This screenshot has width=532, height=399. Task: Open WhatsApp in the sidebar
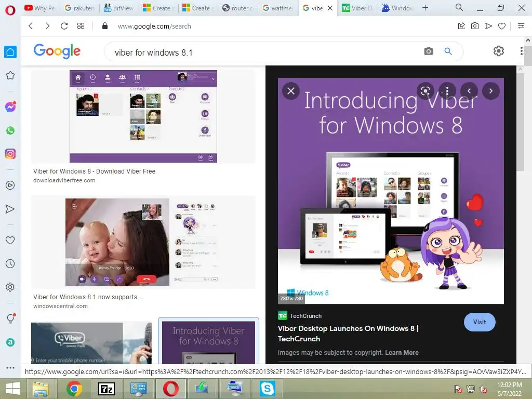(x=10, y=130)
